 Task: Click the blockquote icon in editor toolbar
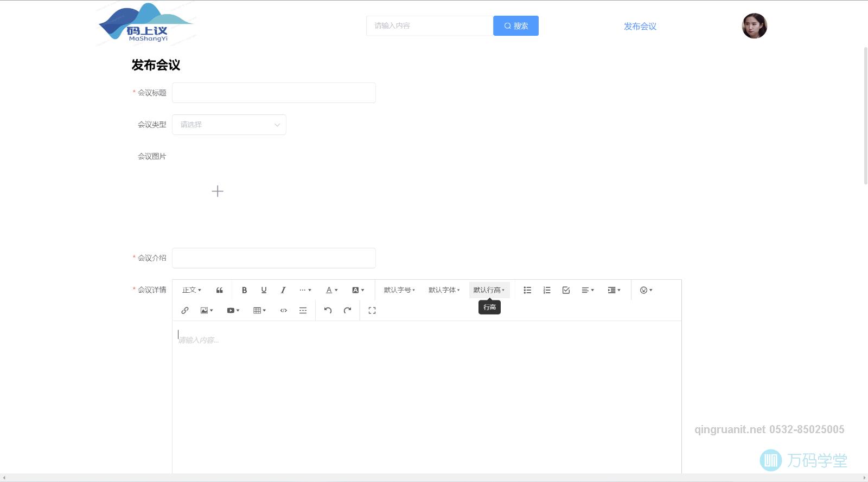[220, 290]
